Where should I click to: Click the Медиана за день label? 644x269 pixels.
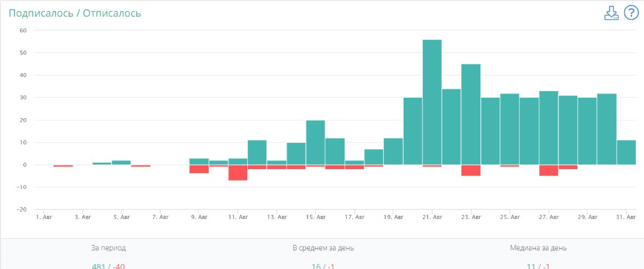pos(538,248)
